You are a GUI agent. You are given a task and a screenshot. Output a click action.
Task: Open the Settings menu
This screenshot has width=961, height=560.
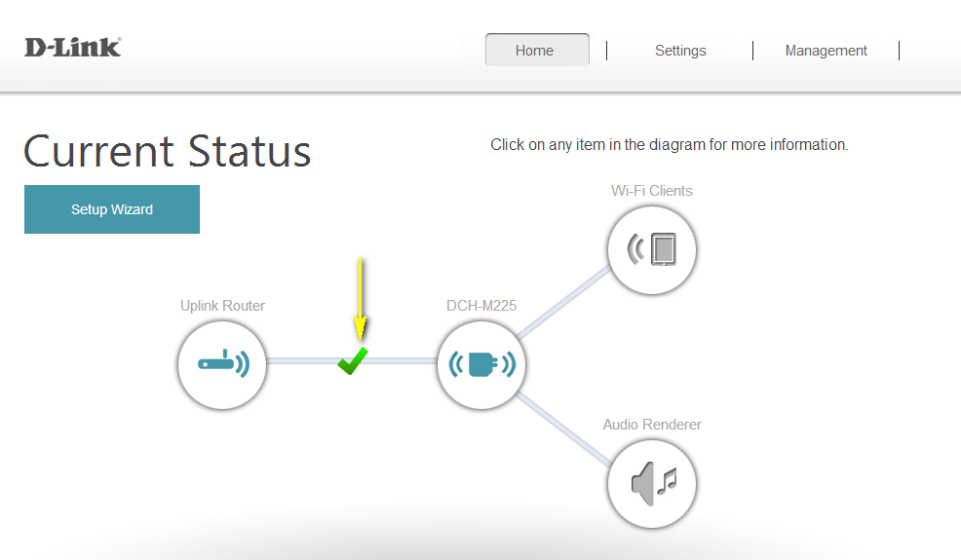(x=679, y=51)
